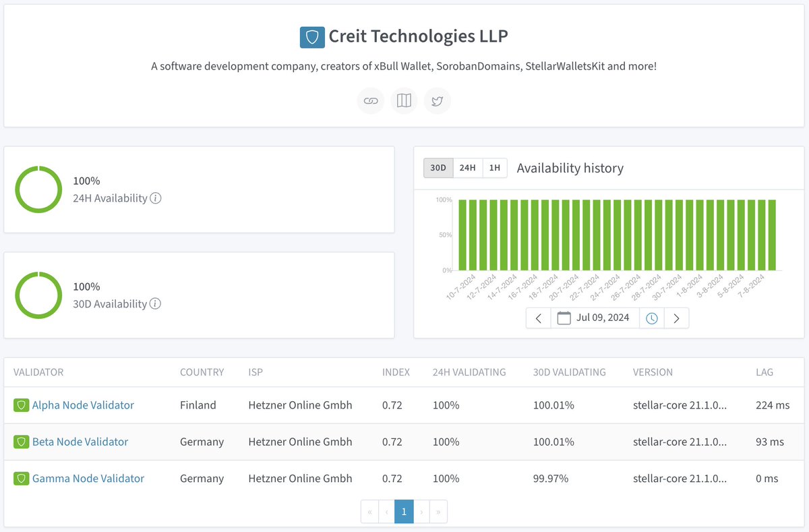Click the company description text
The width and height of the screenshot is (809, 532).
point(404,67)
